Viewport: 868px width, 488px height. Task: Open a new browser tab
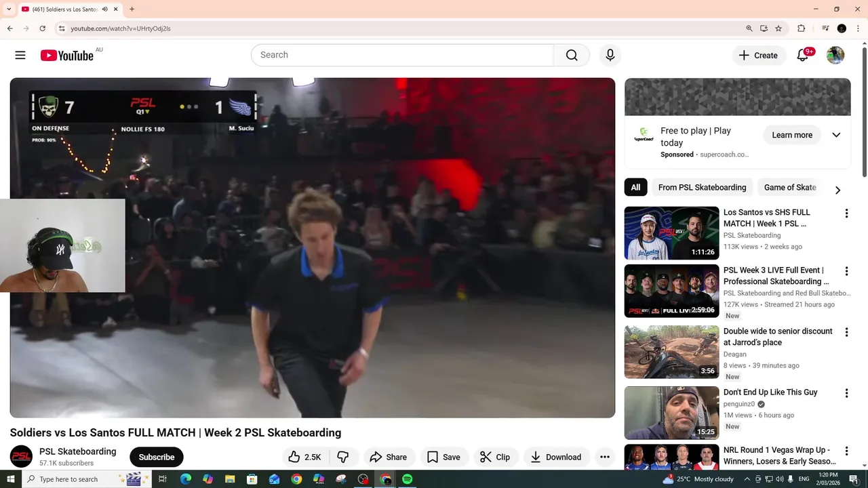(x=132, y=9)
